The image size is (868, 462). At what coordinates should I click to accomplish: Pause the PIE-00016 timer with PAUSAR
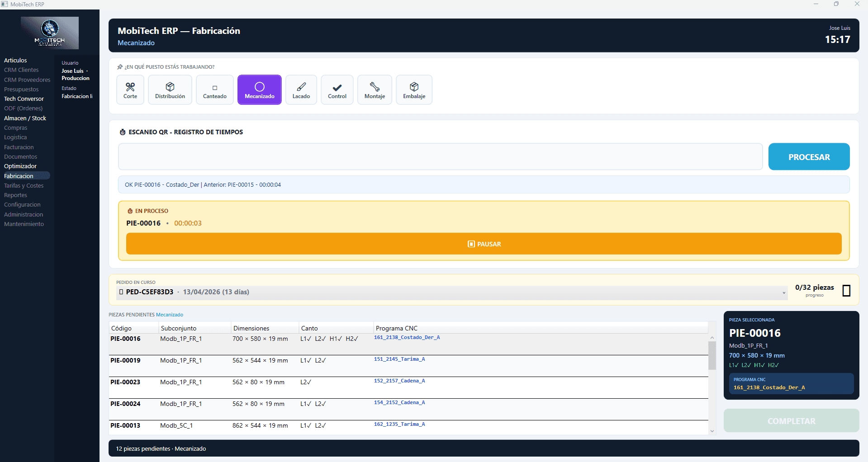(484, 244)
